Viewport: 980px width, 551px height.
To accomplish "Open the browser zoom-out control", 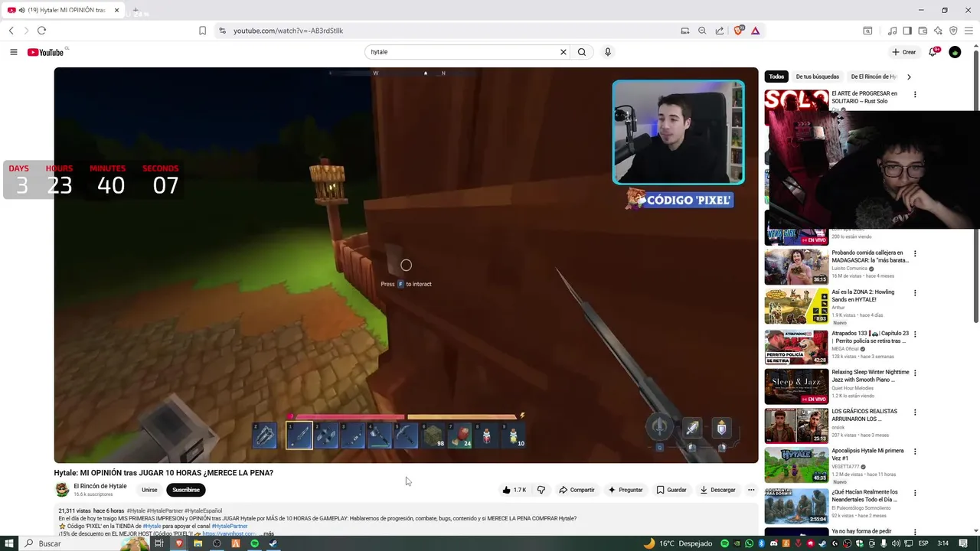I will pos(702,31).
